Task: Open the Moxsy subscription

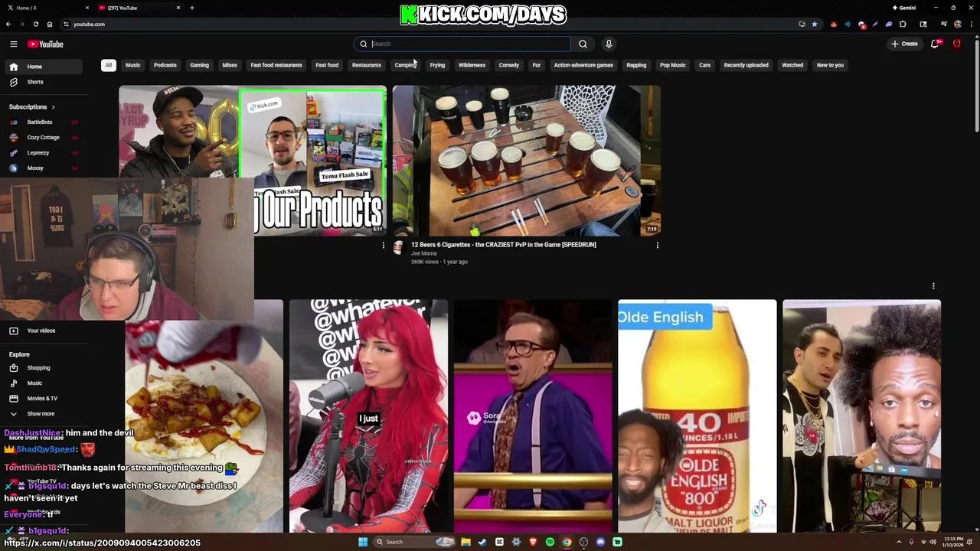Action: coord(44,168)
